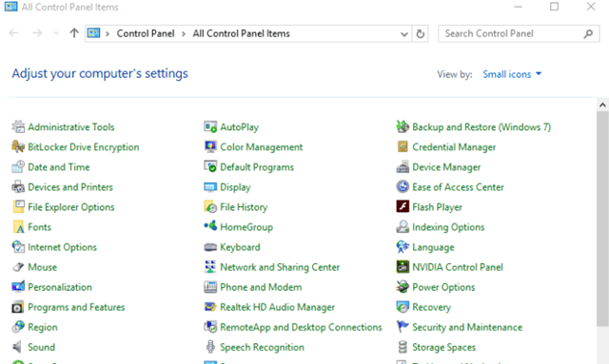Click the Fonts folder icon
Image resolution: width=609 pixels, height=364 pixels.
(x=18, y=227)
